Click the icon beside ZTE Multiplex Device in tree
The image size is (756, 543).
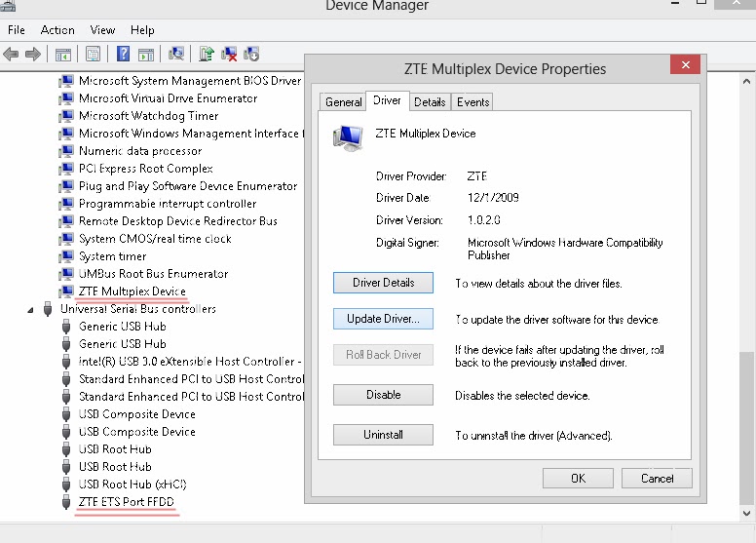click(x=66, y=291)
